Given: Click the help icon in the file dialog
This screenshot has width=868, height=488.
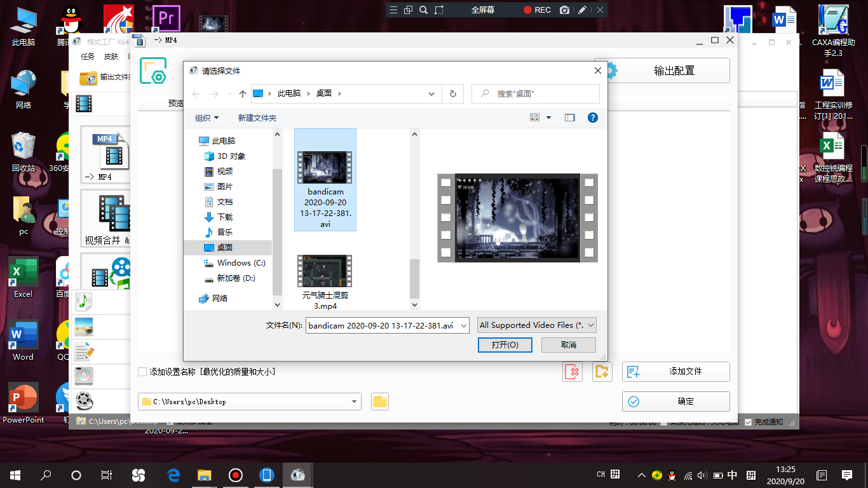Looking at the screenshot, I should (593, 118).
